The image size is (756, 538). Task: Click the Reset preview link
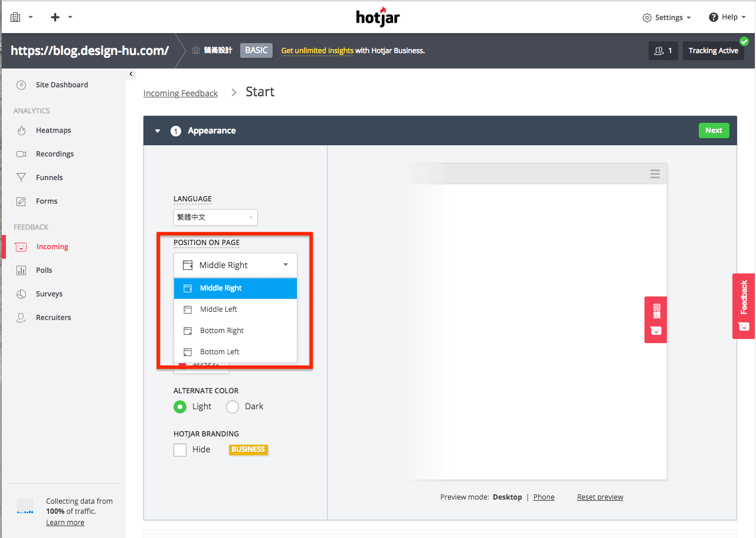[600, 497]
